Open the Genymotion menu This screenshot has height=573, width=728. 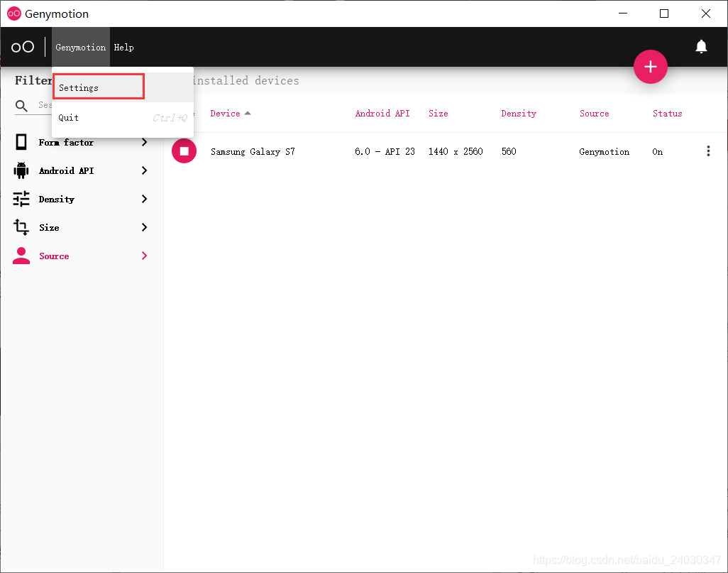coord(81,47)
